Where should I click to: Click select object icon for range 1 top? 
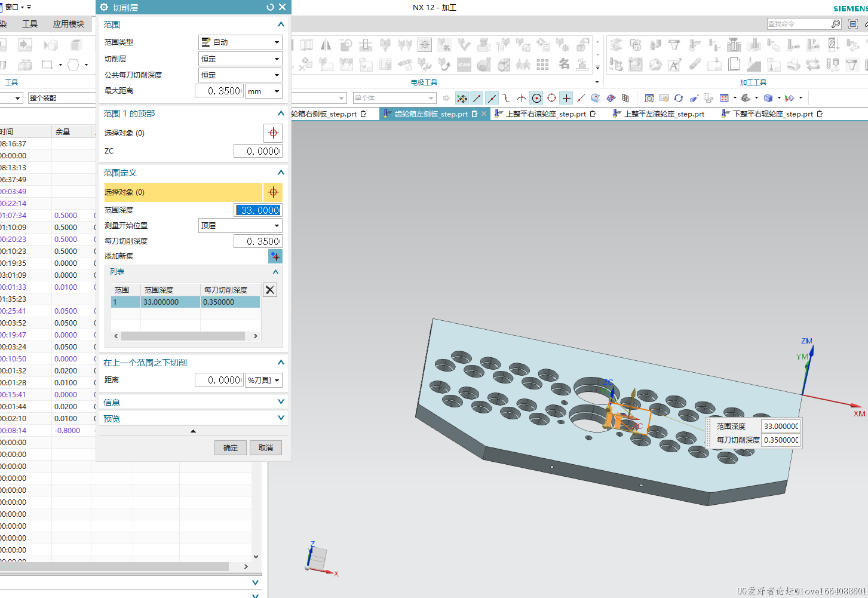pos(273,133)
